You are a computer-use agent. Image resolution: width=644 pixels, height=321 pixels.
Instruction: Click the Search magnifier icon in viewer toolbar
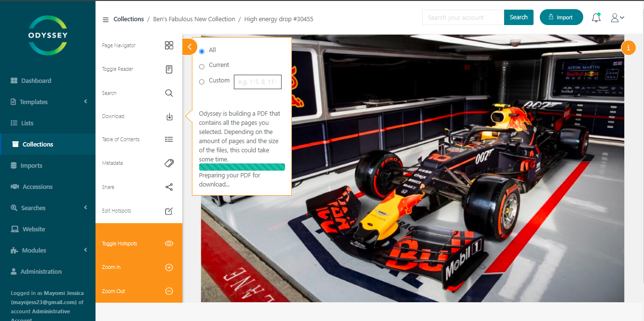pos(169,93)
